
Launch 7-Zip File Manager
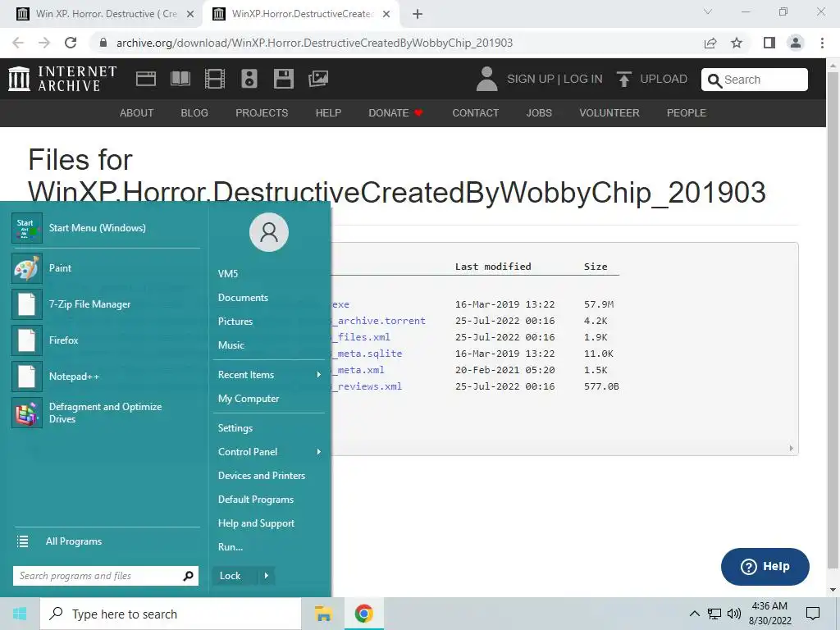[x=106, y=304]
